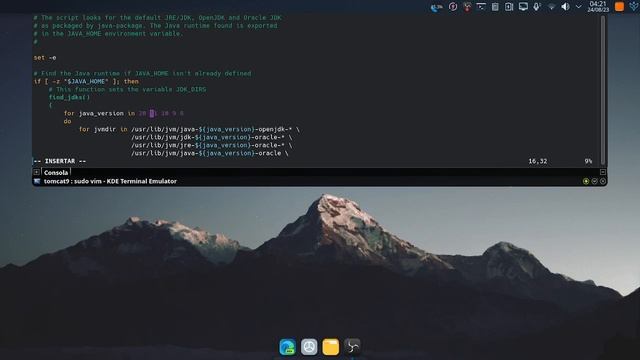Select the Consola tab
The image size is (640, 360).
[56, 173]
